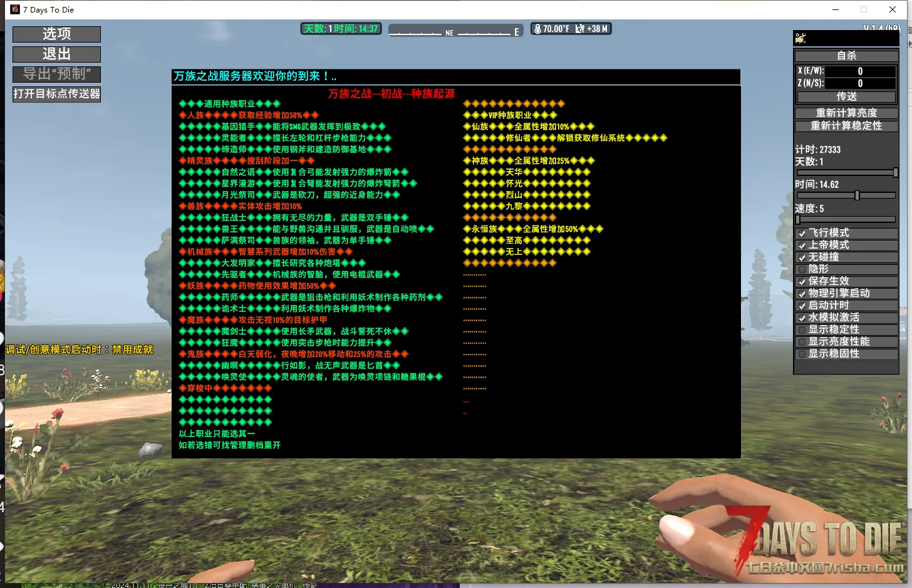Viewport: 912px width, 588px height.
Task: Select the 魔剑士 spear class row
Action: coord(294,331)
